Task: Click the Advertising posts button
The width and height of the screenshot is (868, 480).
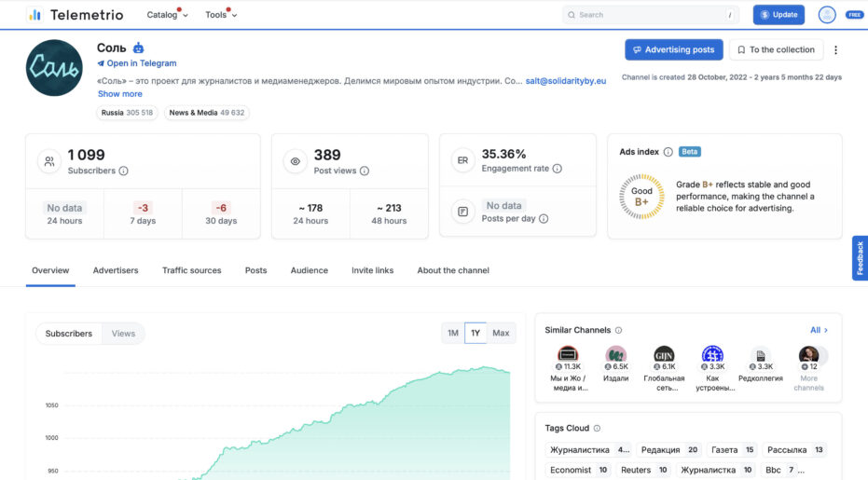Action: pyautogui.click(x=674, y=49)
